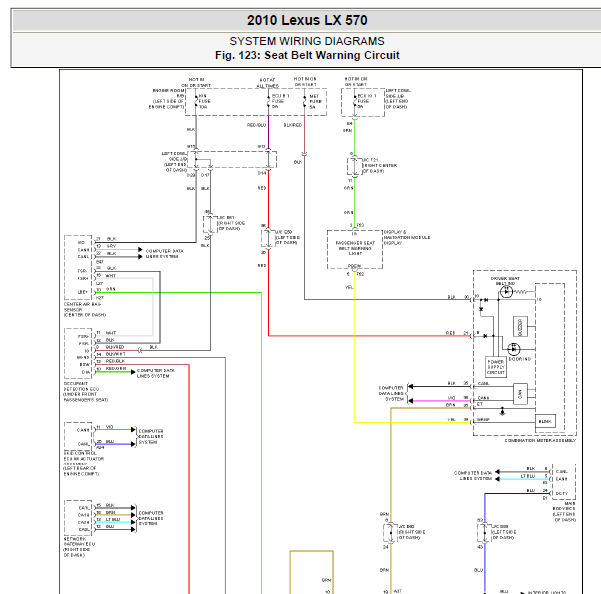The height and width of the screenshot is (594, 601).
Task: Click the "MAIN BODY ECU" label
Action: (564, 506)
